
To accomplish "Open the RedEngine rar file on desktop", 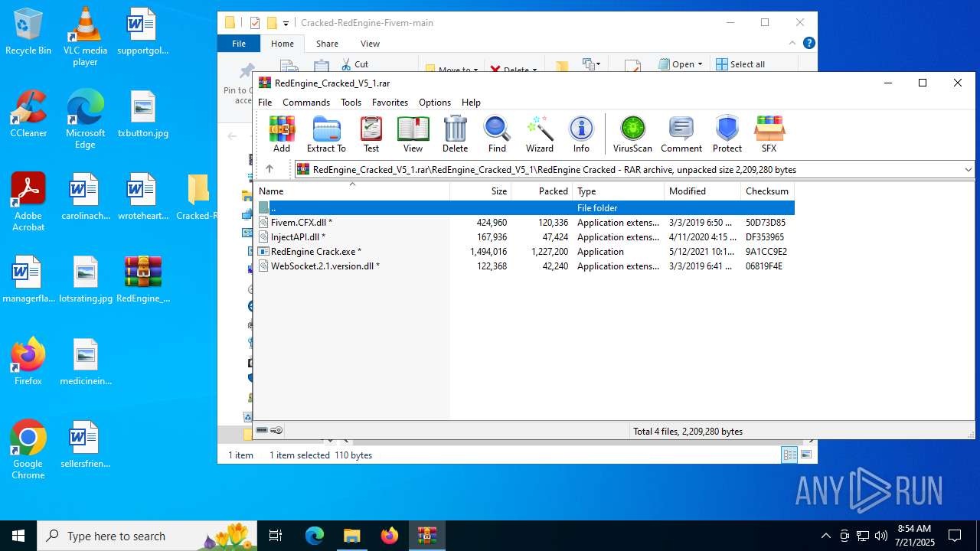I will [x=143, y=279].
